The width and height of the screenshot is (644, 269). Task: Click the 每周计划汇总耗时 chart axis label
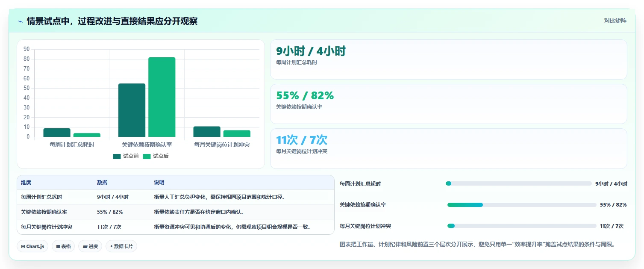click(x=72, y=145)
